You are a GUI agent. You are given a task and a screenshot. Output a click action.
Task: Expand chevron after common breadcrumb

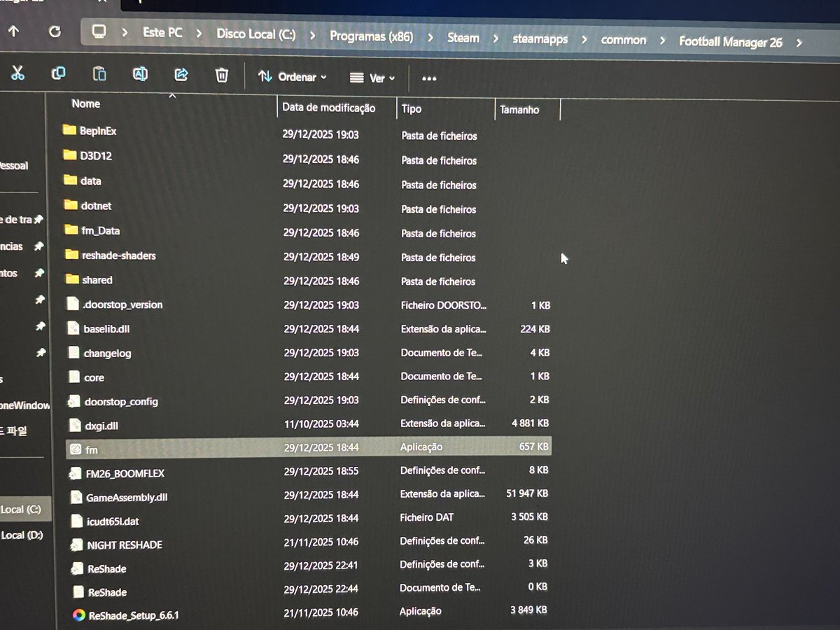(663, 41)
